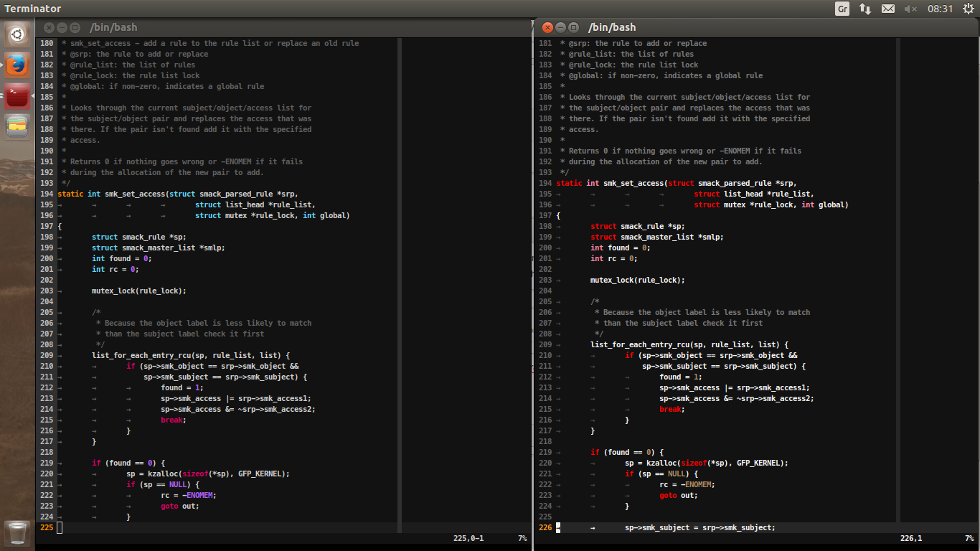
Task: Click 'found = 1;' in the left terminal
Action: (182, 387)
